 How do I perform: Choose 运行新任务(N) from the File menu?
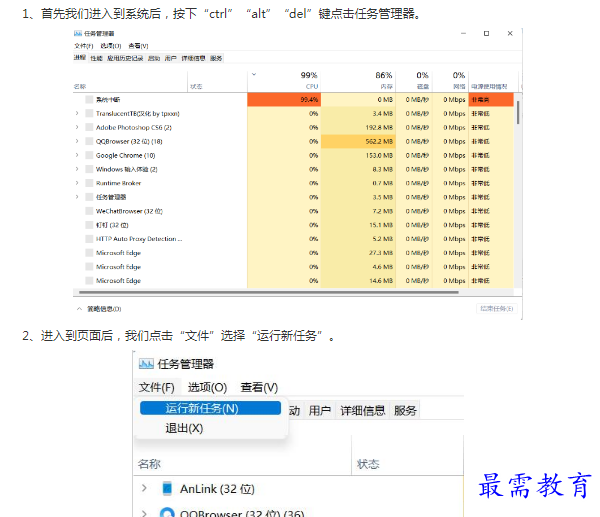pyautogui.click(x=210, y=408)
